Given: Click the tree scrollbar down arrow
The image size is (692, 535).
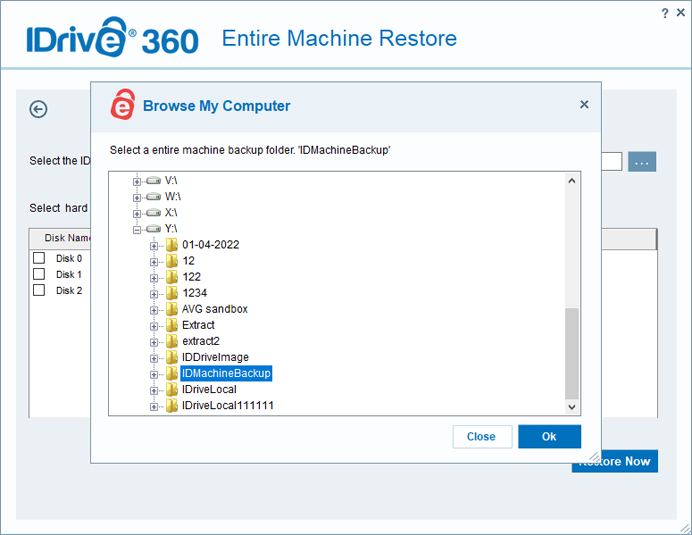Looking at the screenshot, I should coord(572,407).
